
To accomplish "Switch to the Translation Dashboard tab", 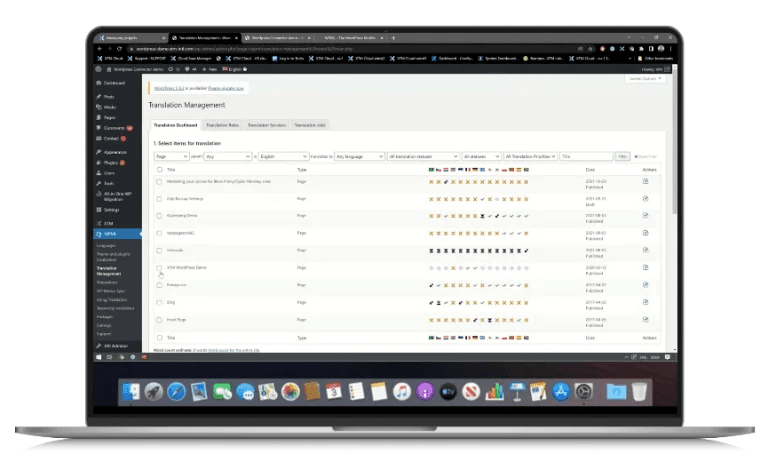I will pos(175,125).
